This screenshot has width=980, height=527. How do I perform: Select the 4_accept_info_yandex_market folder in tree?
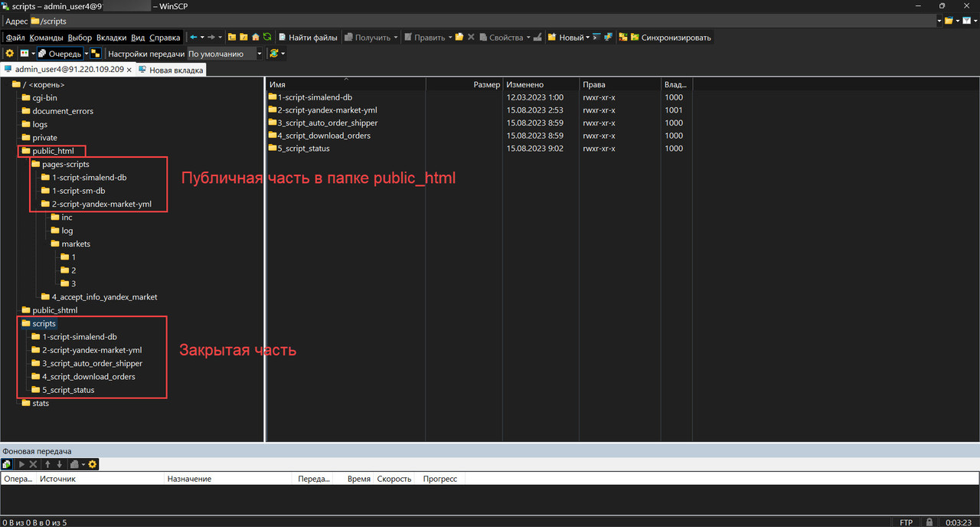click(104, 296)
